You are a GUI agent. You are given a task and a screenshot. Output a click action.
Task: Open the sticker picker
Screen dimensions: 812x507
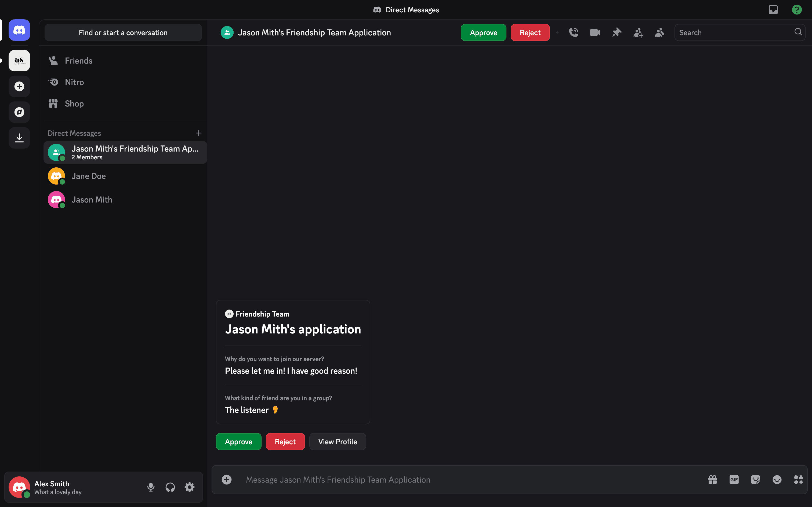coord(755,480)
